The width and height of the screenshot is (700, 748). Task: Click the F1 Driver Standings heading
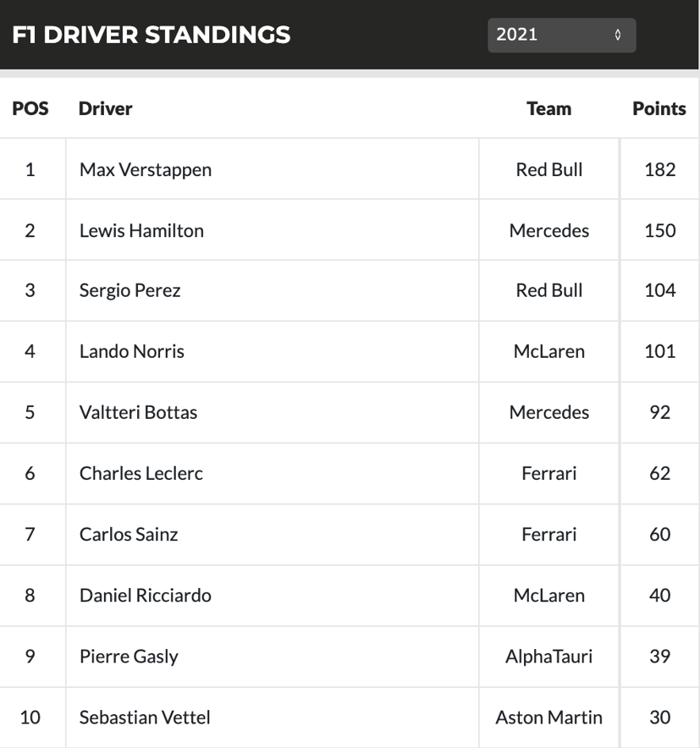tap(152, 35)
